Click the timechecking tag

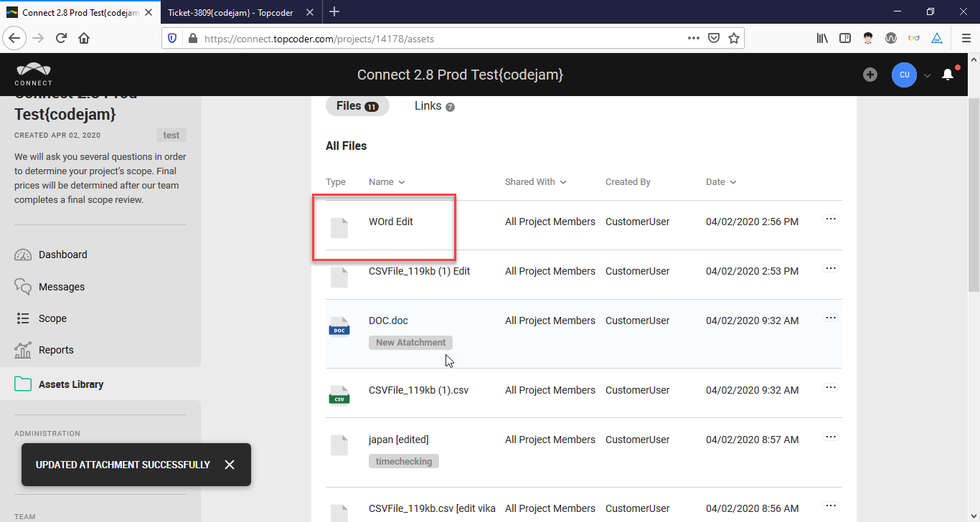point(404,462)
